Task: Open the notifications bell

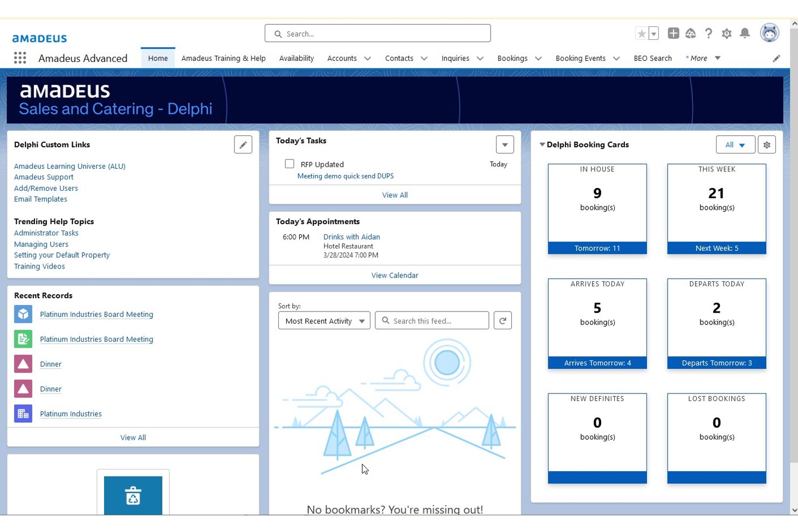Action: coord(745,33)
